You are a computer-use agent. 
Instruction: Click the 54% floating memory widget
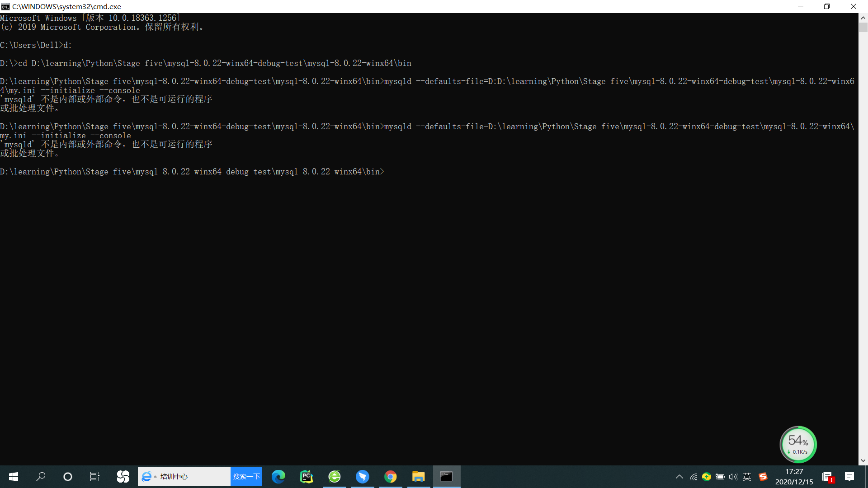tap(798, 445)
